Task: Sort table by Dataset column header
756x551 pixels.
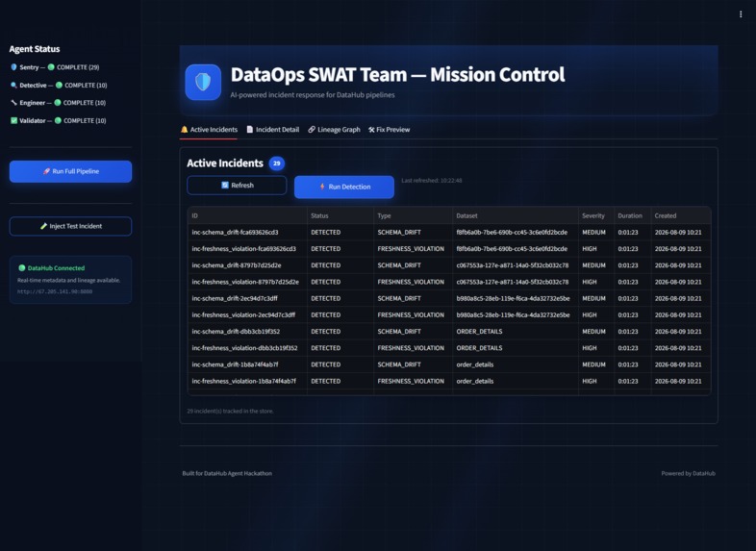Action: click(516, 215)
